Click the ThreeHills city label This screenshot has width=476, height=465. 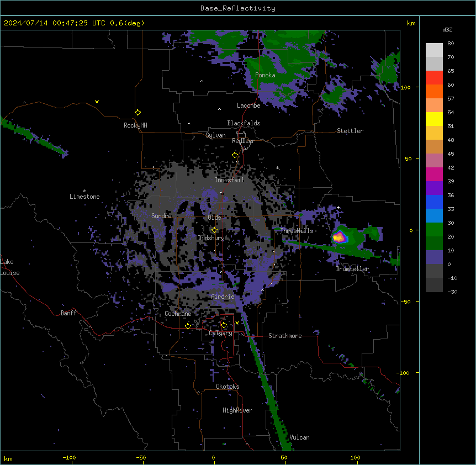point(297,231)
